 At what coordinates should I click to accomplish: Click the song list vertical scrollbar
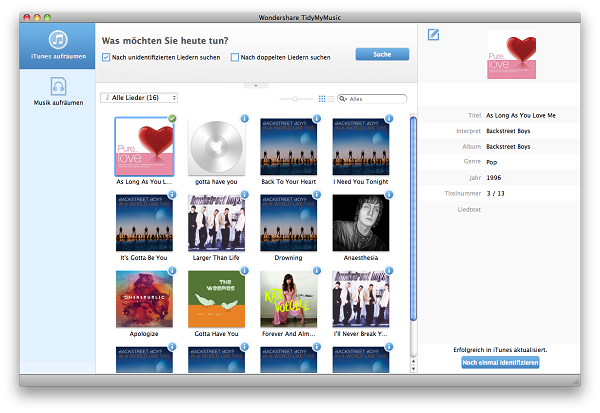coord(413,219)
